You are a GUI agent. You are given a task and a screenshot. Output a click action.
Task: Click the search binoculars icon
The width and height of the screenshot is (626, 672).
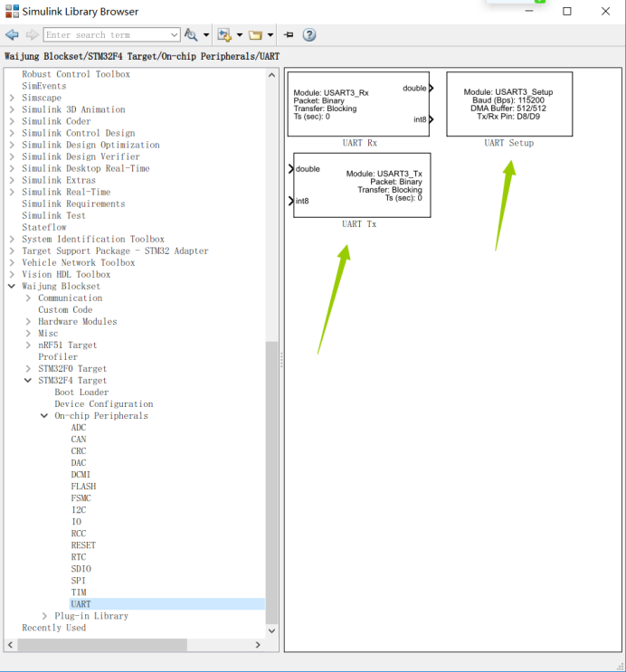pyautogui.click(x=191, y=34)
